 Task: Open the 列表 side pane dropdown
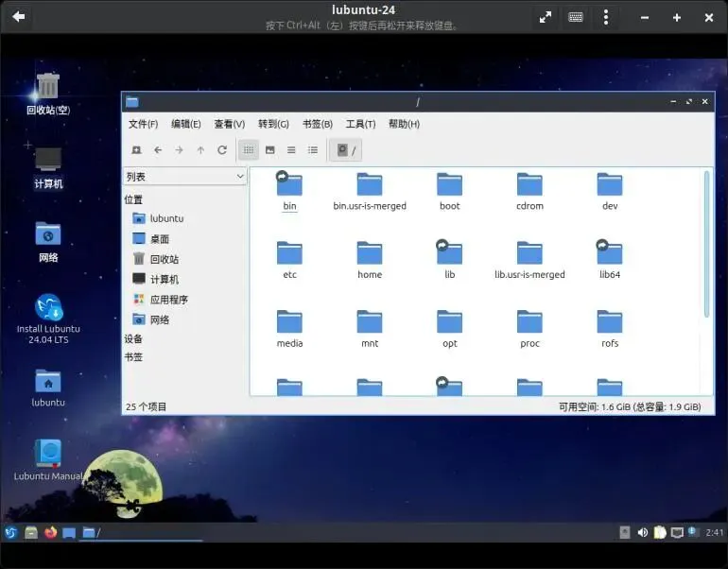tap(184, 177)
